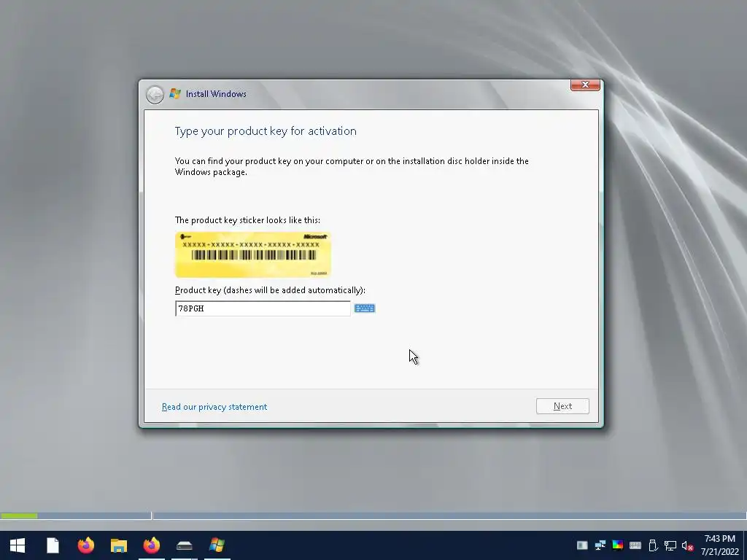
Task: Click the show desktop strip beside the clock
Action: coord(745,545)
